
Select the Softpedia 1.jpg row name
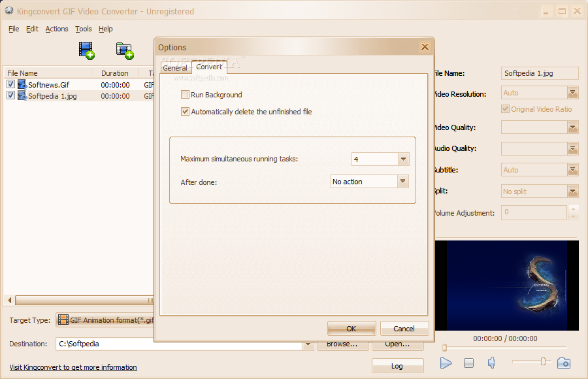[52, 96]
